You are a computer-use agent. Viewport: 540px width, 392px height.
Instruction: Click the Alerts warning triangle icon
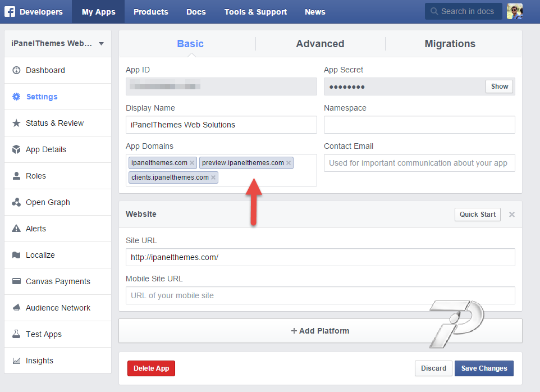click(x=16, y=229)
